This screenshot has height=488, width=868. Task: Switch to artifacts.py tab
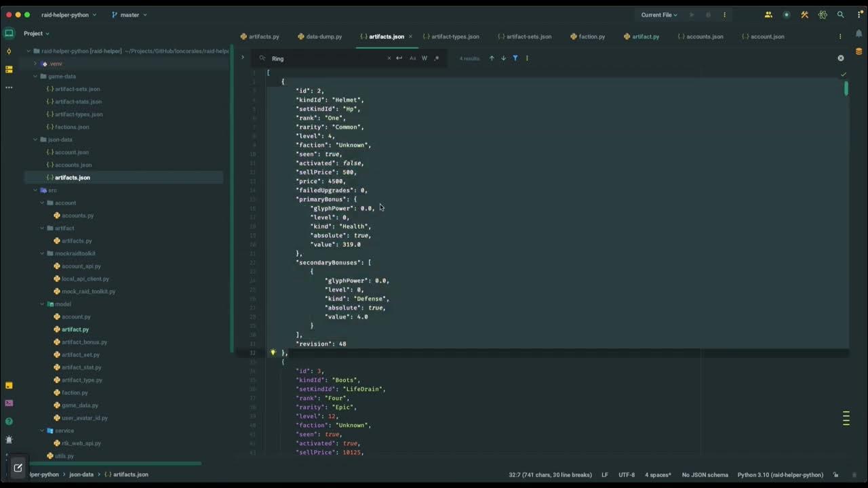[260, 37]
